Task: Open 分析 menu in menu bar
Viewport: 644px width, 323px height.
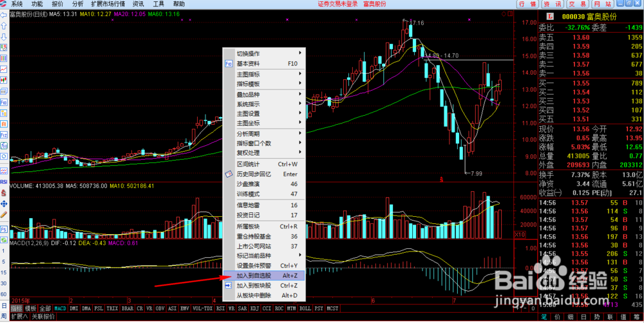Action: coord(78,4)
